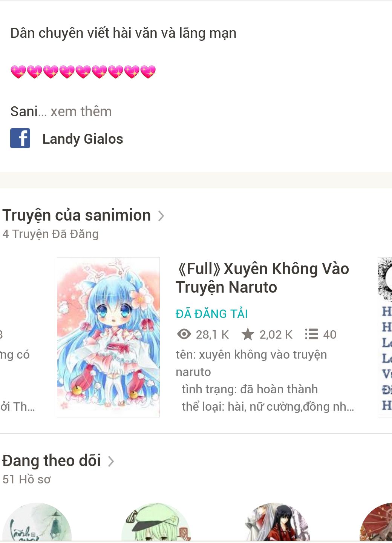The width and height of the screenshot is (392, 543).
Task: Open the Truyện của sanimion heading
Action: tap(77, 215)
